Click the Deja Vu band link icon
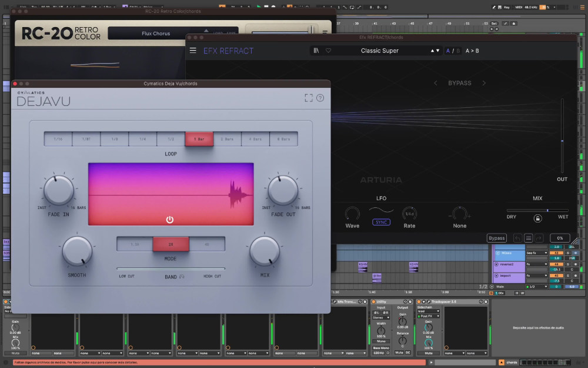This screenshot has height=368, width=588. click(x=182, y=277)
